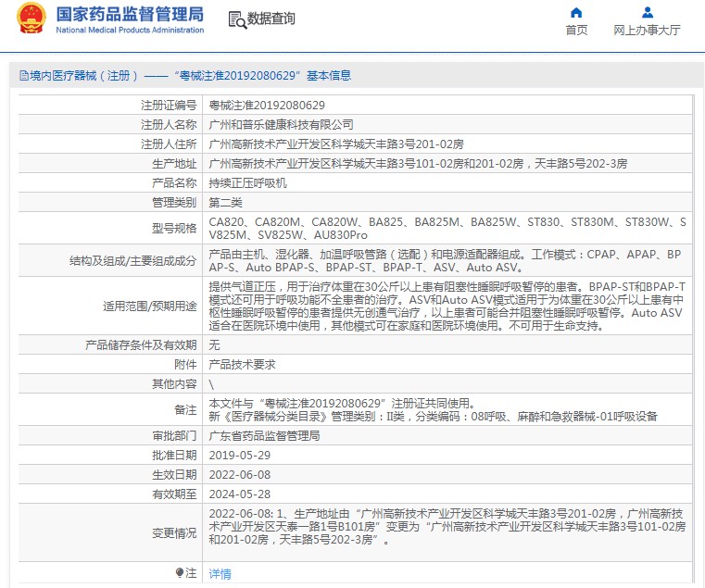Select the 有效期至 label
This screenshot has height=588, width=705.
174,494
